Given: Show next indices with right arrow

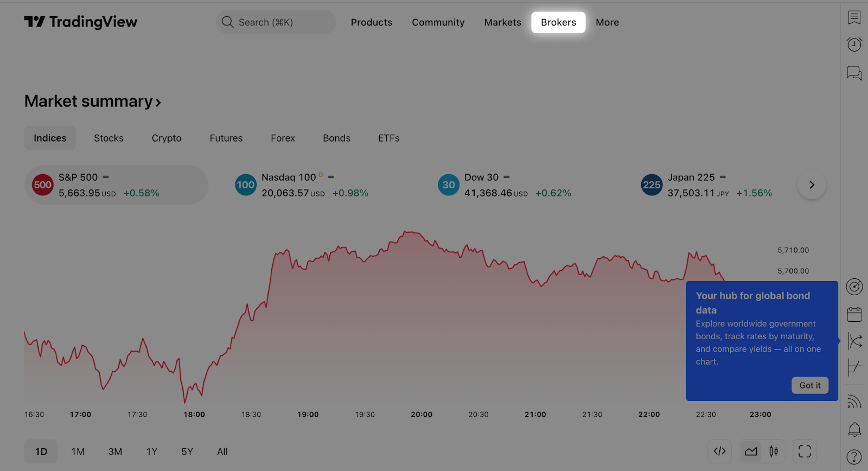Looking at the screenshot, I should pos(812,184).
